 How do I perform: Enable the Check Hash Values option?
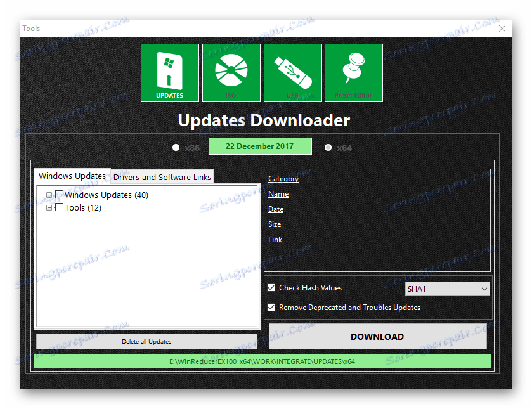(271, 287)
